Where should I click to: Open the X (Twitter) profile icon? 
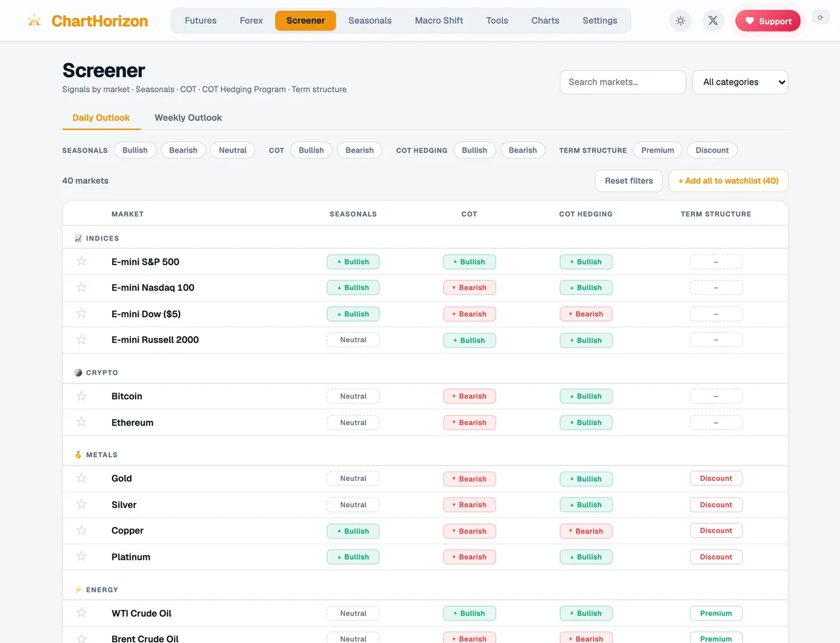713,21
